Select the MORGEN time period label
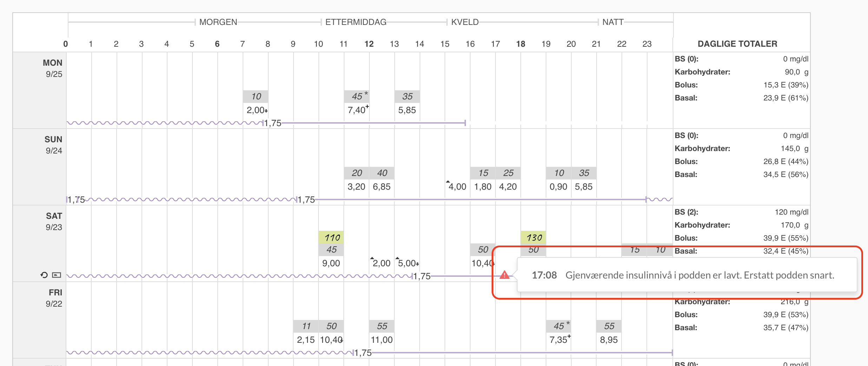Viewport: 868px width, 366px height. tap(218, 22)
